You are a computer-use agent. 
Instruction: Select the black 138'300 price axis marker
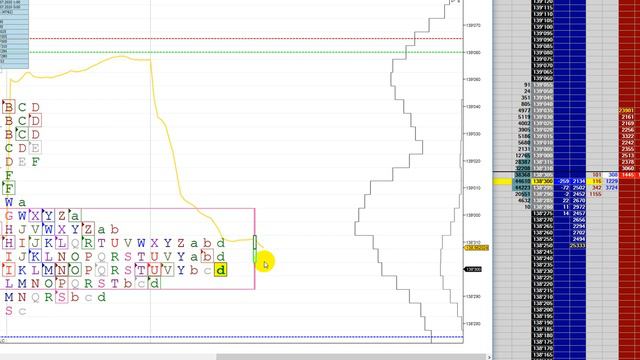473,269
